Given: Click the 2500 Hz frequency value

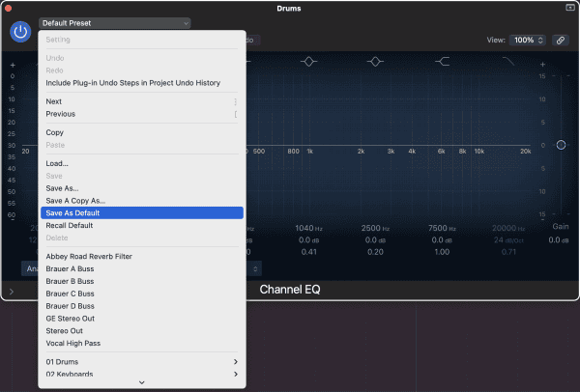Looking at the screenshot, I should click(x=375, y=228).
